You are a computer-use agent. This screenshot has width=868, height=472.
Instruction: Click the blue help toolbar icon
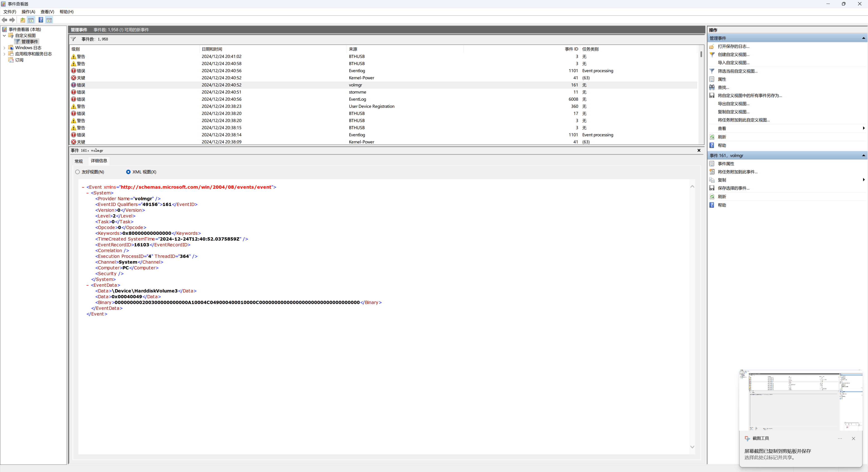click(x=41, y=20)
